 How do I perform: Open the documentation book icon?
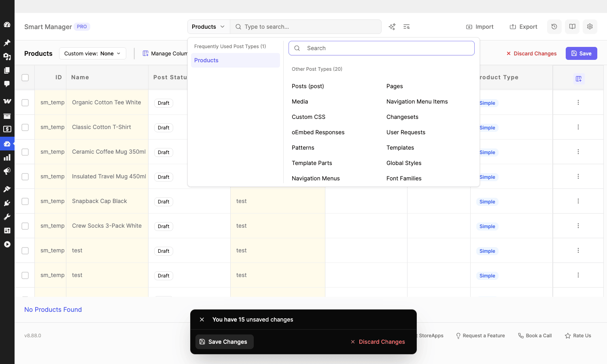click(572, 27)
